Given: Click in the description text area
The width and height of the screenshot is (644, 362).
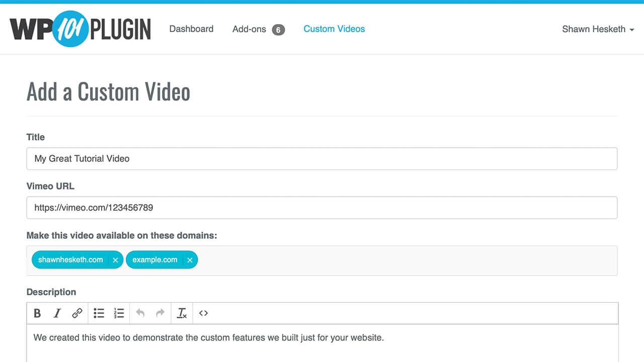Looking at the screenshot, I should point(322,343).
